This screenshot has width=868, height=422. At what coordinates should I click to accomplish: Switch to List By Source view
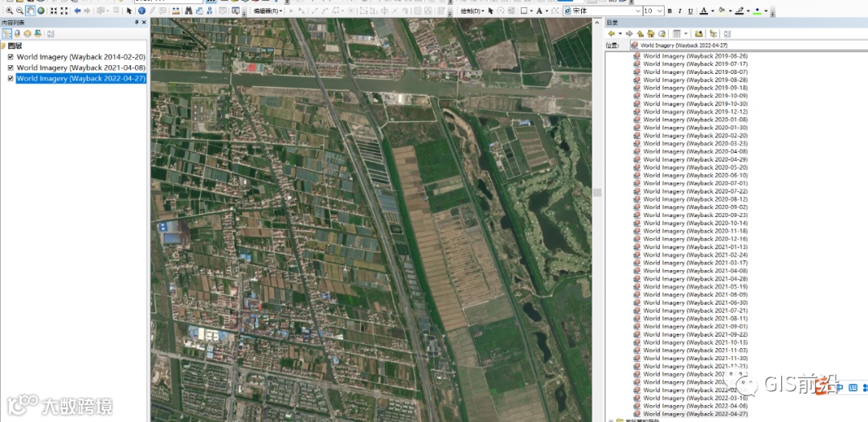(x=17, y=34)
